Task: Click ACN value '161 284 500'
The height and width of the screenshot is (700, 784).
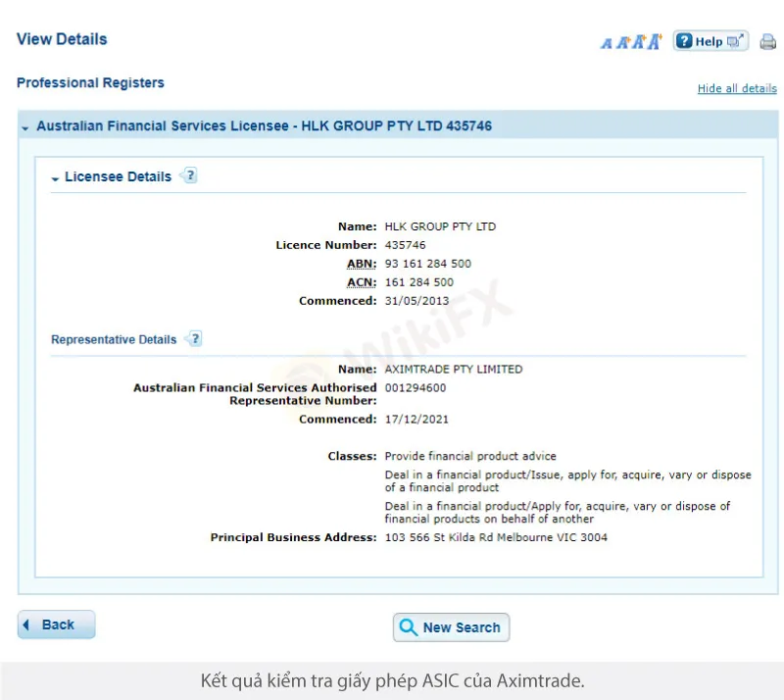Action: (419, 282)
